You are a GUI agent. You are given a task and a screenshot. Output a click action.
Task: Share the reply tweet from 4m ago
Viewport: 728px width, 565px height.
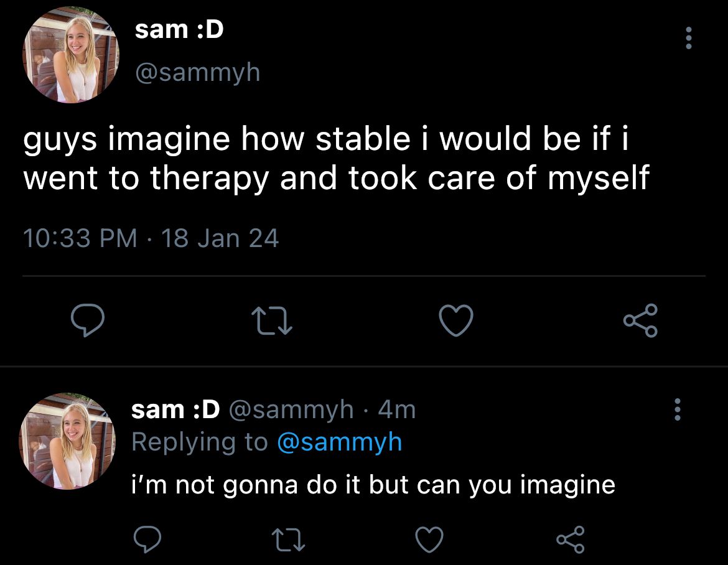tap(571, 539)
